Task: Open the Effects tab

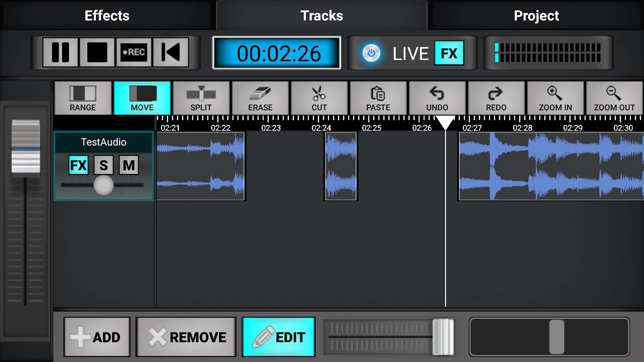Action: pyautogui.click(x=107, y=16)
